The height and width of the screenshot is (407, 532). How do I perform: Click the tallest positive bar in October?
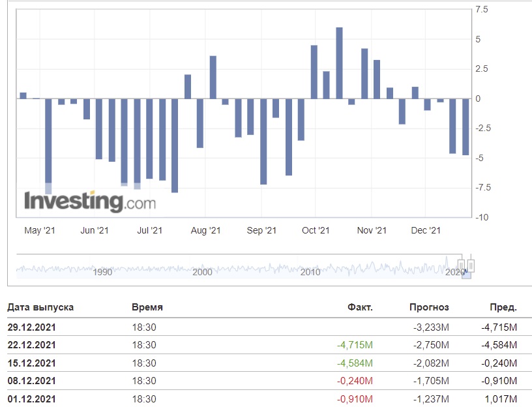(x=339, y=63)
